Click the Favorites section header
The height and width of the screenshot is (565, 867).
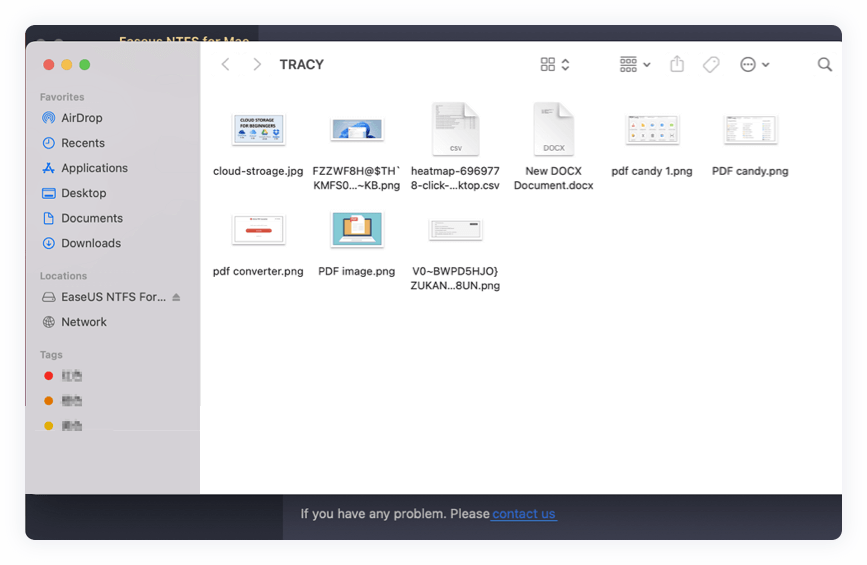tap(62, 97)
